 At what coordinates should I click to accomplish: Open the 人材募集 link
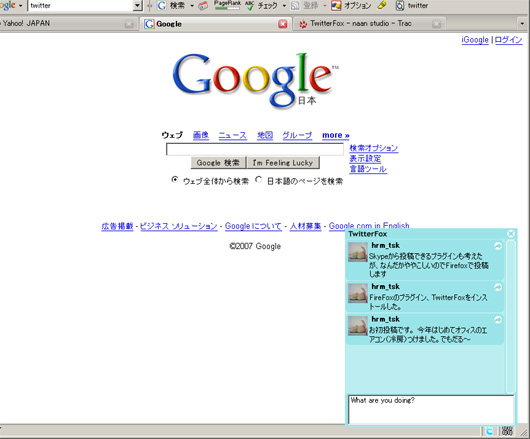tap(305, 226)
